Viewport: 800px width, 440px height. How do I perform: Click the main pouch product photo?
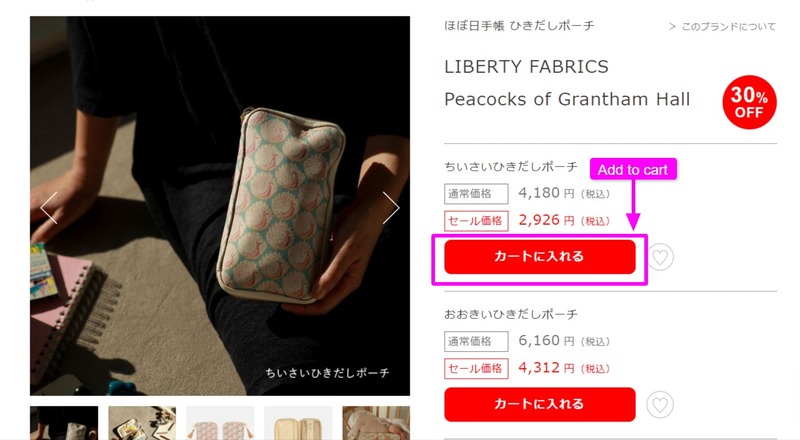tap(220, 206)
